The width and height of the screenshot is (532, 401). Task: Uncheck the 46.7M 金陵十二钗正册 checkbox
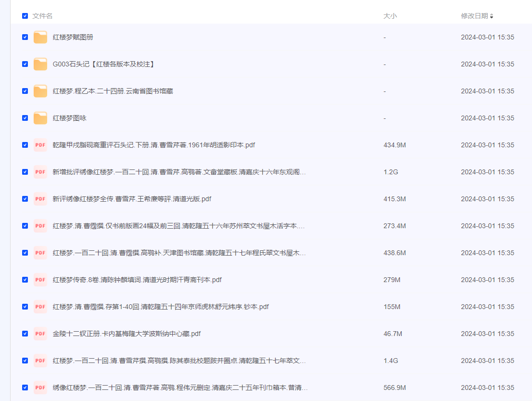point(25,334)
